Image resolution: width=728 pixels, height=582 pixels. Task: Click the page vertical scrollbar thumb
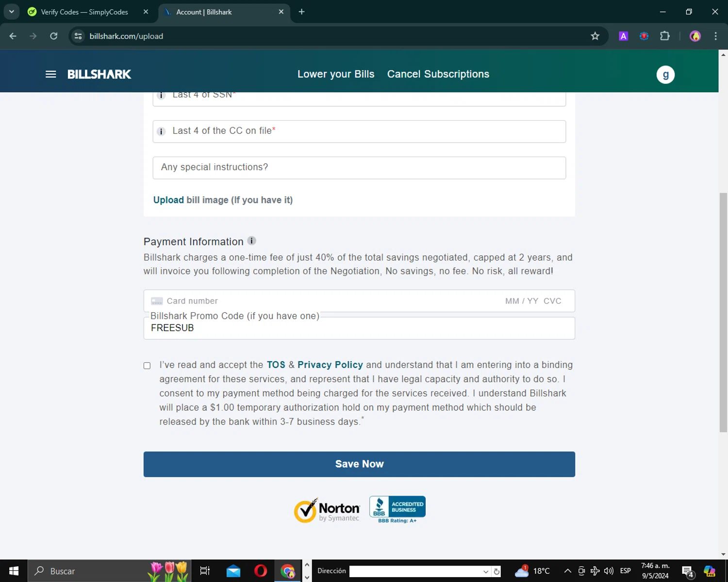point(723,312)
